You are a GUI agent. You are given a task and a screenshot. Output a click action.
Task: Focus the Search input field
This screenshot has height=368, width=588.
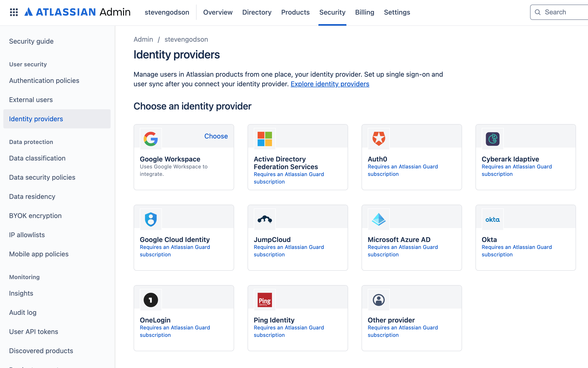(559, 12)
